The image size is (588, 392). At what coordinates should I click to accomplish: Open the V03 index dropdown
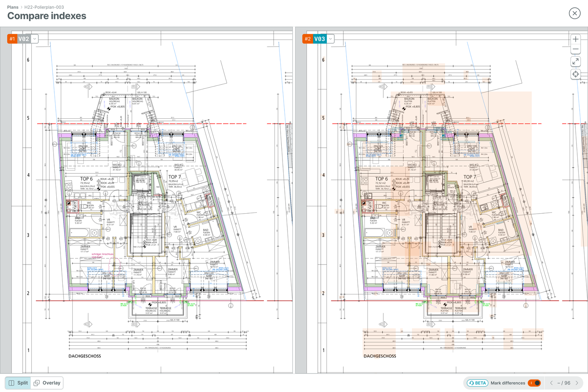tap(330, 39)
